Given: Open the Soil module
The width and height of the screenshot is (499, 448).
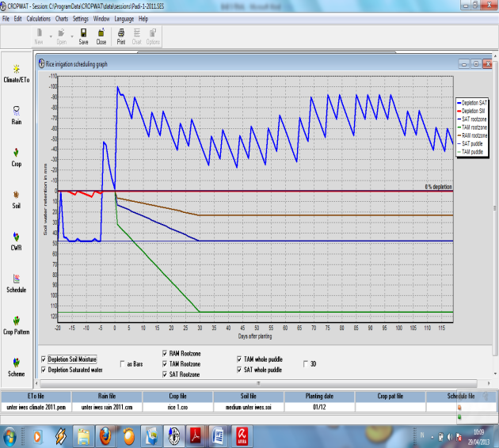Looking at the screenshot, I should click(x=16, y=199).
